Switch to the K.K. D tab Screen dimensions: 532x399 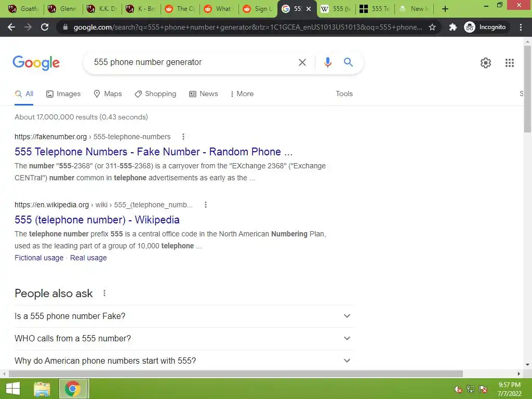[x=101, y=9]
